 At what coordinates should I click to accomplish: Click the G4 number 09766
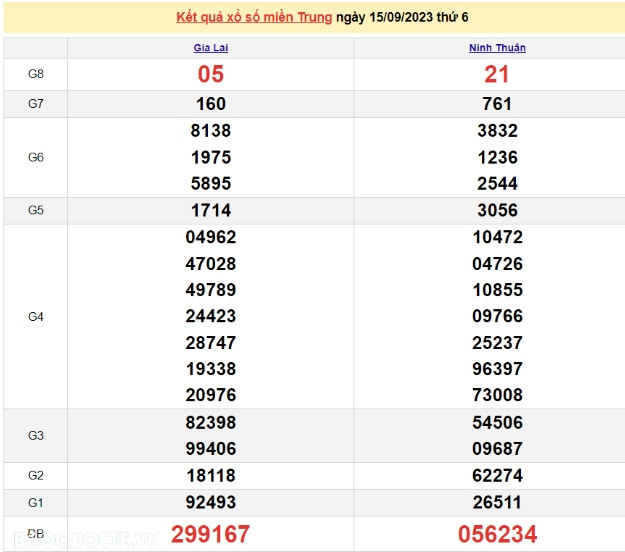point(497,316)
